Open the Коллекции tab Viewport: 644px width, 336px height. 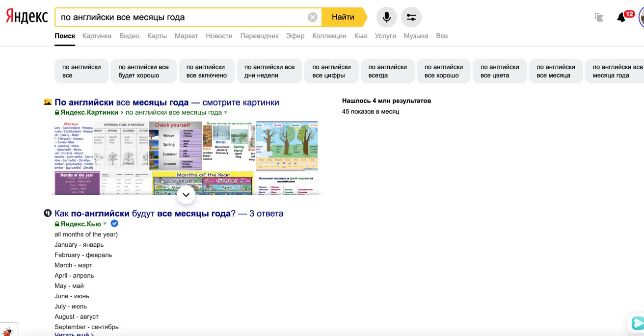pos(329,36)
